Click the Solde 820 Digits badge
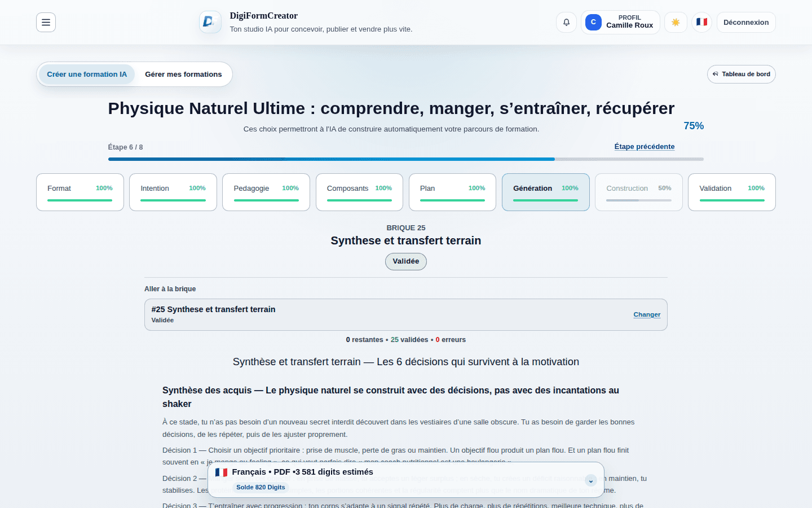812x508 pixels. 261,487
